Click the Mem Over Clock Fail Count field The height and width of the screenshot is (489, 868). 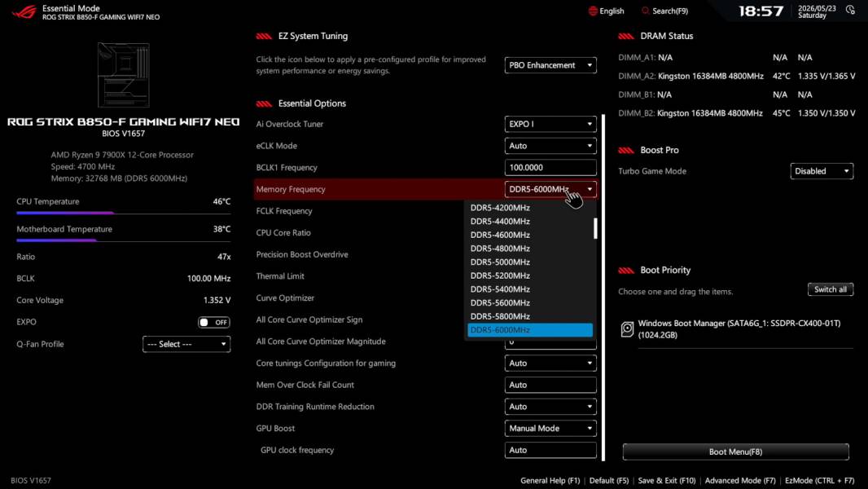(x=550, y=385)
